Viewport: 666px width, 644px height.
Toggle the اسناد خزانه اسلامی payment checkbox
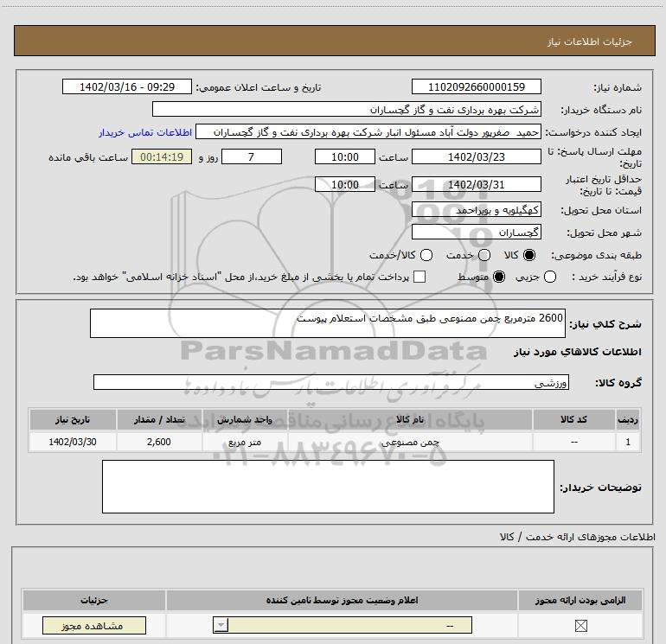[x=419, y=277]
